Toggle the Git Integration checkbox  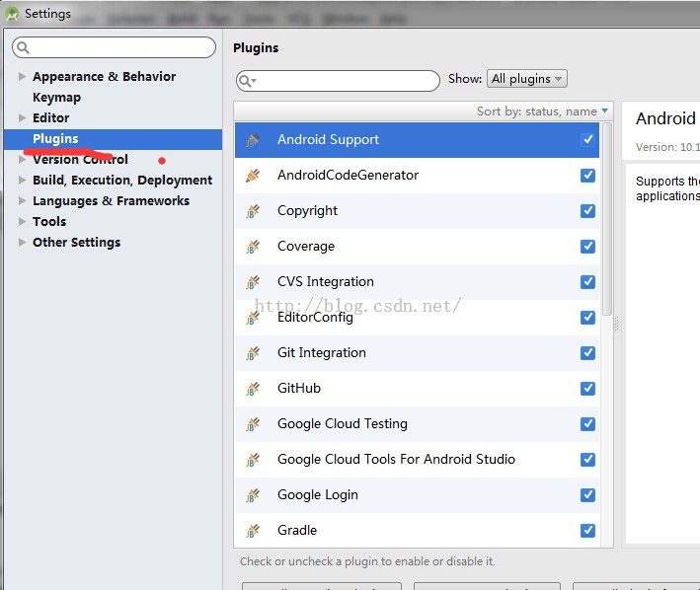[588, 353]
